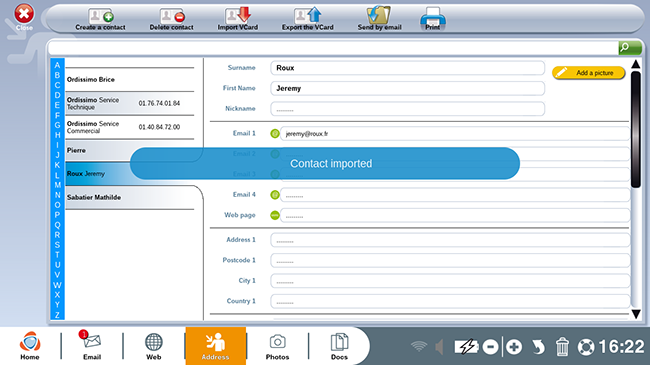Viewport: 650px width, 365px height.
Task: Click the zoom in plus icon
Action: click(x=514, y=347)
